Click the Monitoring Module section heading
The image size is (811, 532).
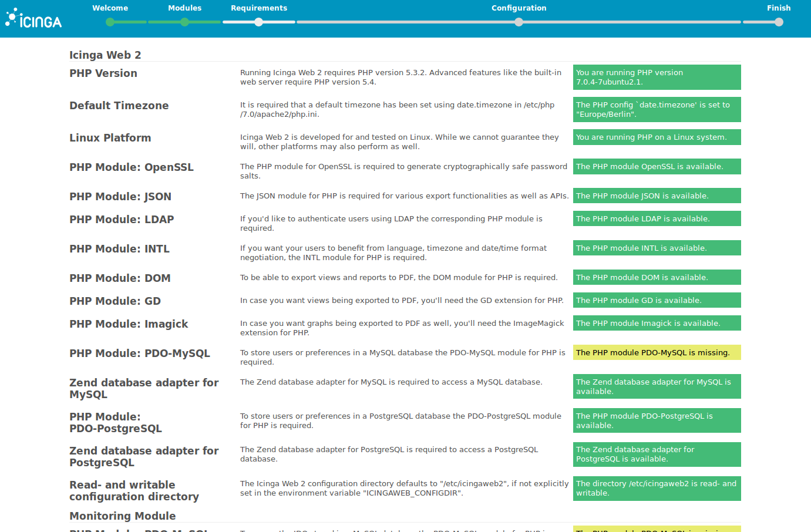coord(122,516)
